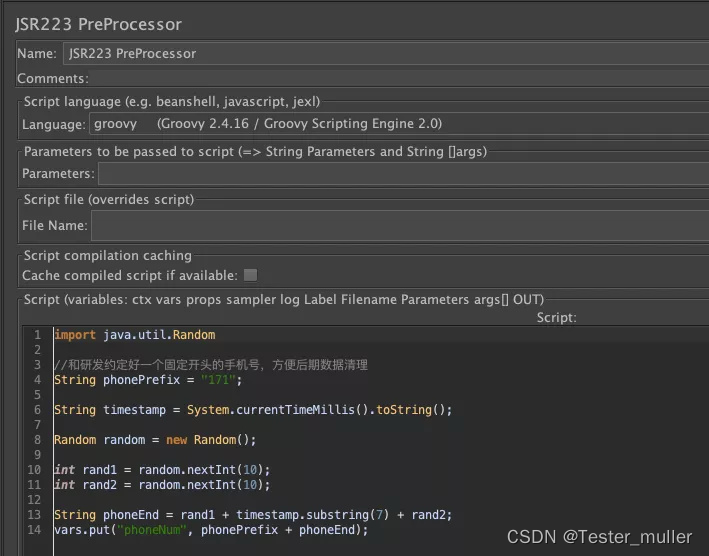
Task: Click the String phoneEnd line of code
Action: [x=253, y=515]
